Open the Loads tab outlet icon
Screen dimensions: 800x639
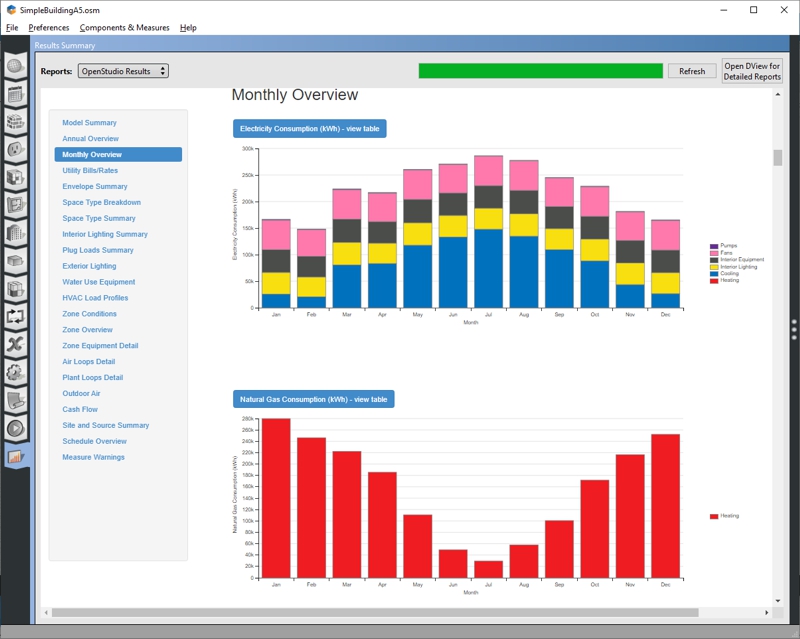(15, 150)
